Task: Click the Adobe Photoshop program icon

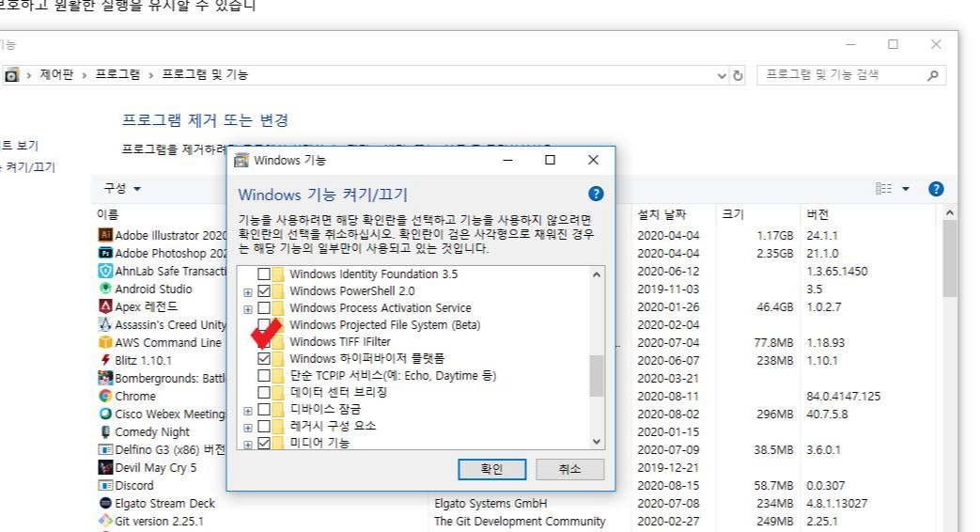Action: [x=105, y=253]
